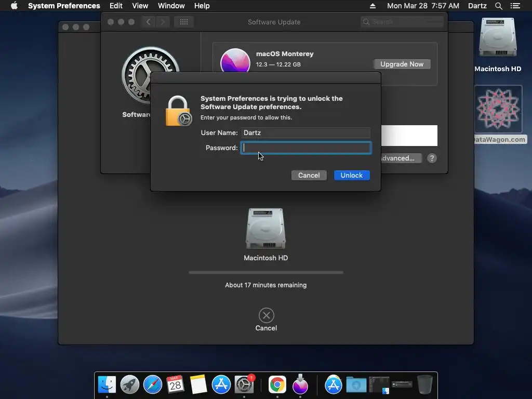The image size is (532, 399).
Task: Click the minimized dark bar window in dock
Action: tap(402, 384)
